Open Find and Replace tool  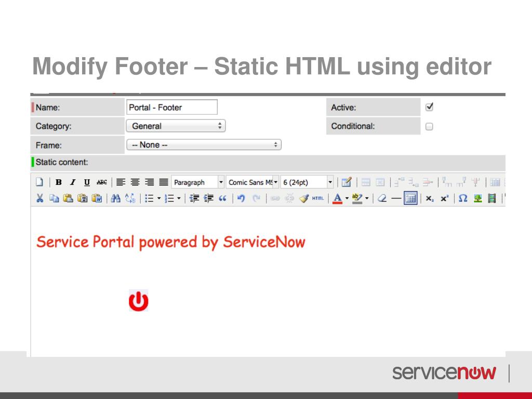pos(130,198)
